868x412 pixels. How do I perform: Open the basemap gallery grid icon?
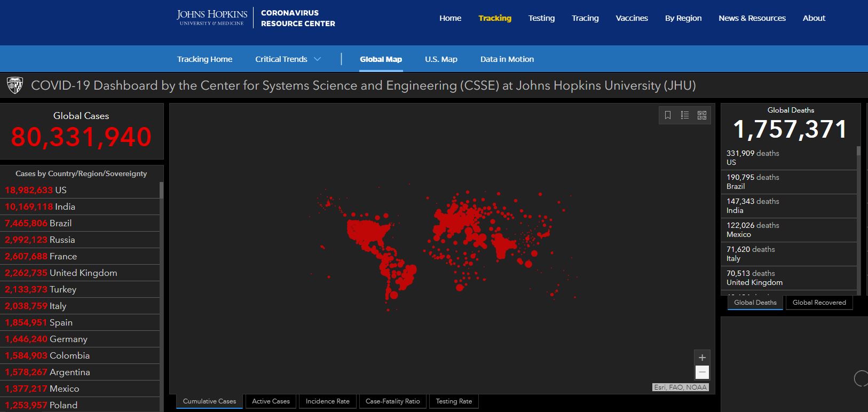pos(702,115)
